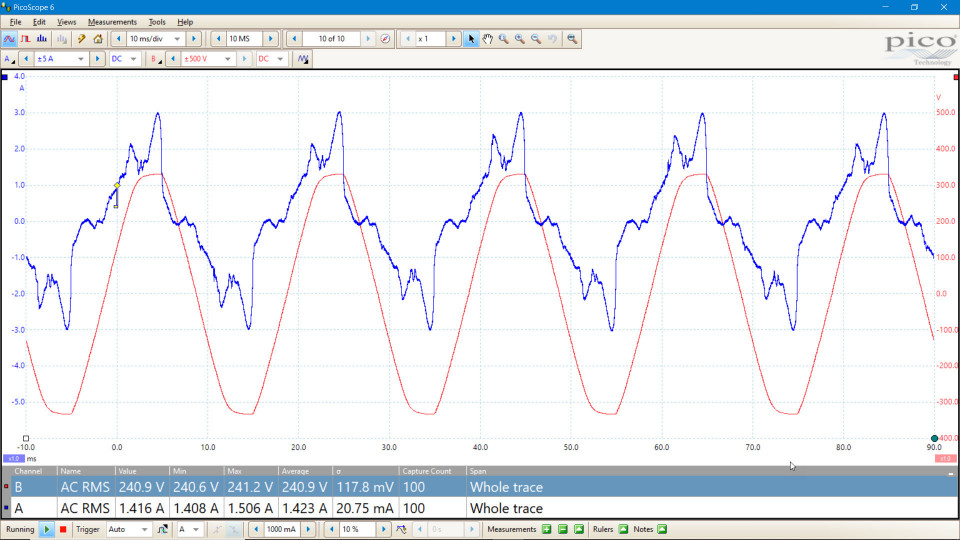Screen dimensions: 960x540
Task: Open the Measurements menu
Action: point(112,22)
